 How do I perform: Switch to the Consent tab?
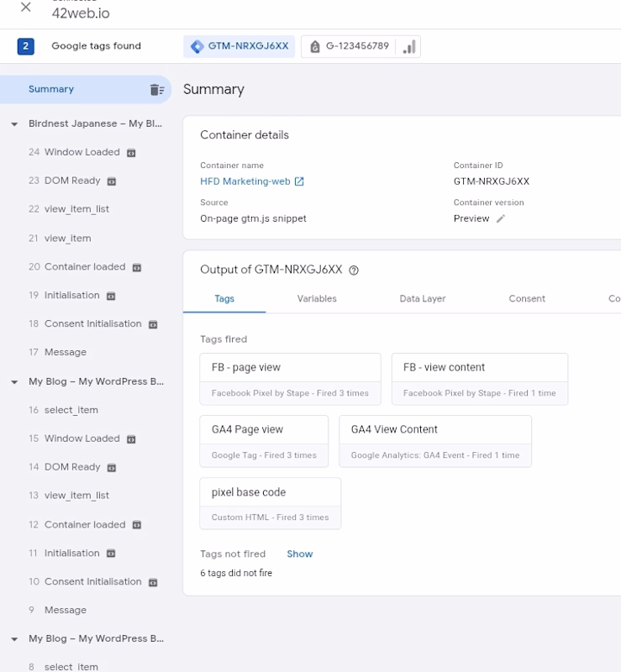click(x=527, y=299)
